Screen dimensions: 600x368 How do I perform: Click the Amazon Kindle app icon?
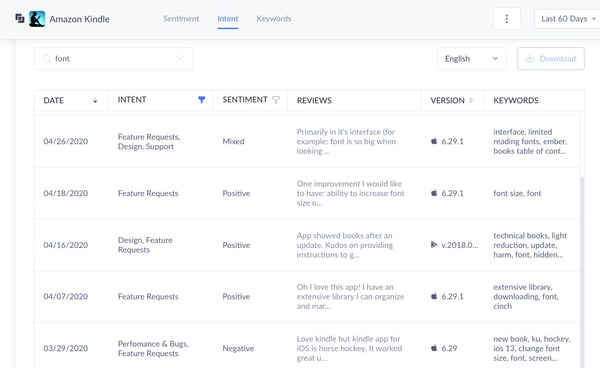(37, 19)
